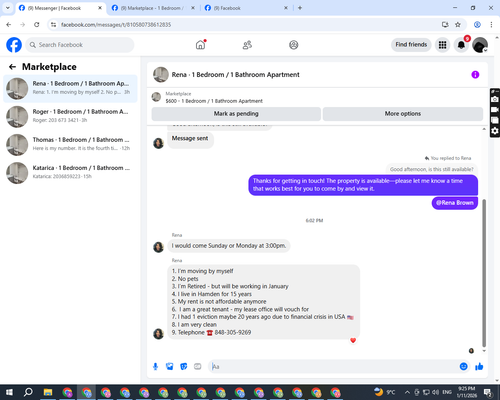500x400 pixels.
Task: Click the Mark as pending button
Action: [236, 114]
